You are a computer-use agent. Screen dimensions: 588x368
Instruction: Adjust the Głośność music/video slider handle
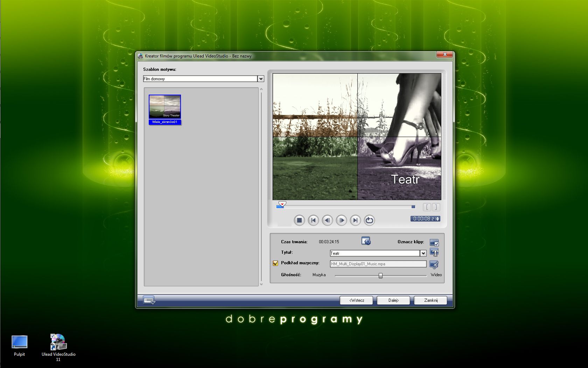pyautogui.click(x=380, y=275)
